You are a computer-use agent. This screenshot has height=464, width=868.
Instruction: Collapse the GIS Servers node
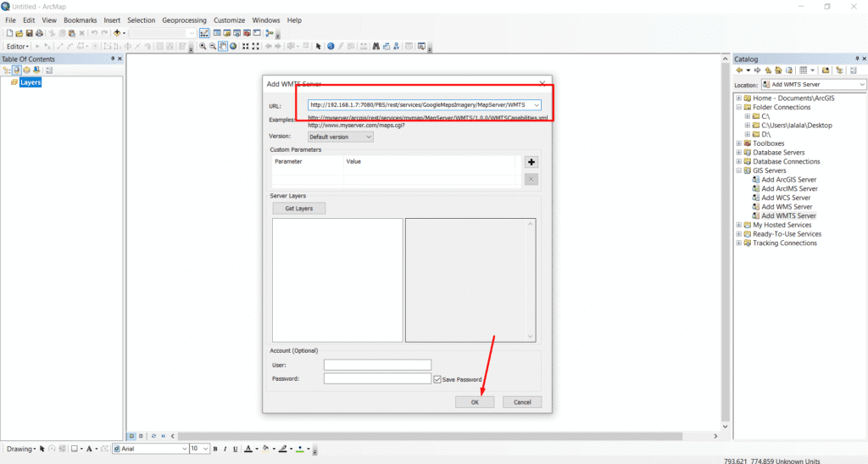(738, 171)
